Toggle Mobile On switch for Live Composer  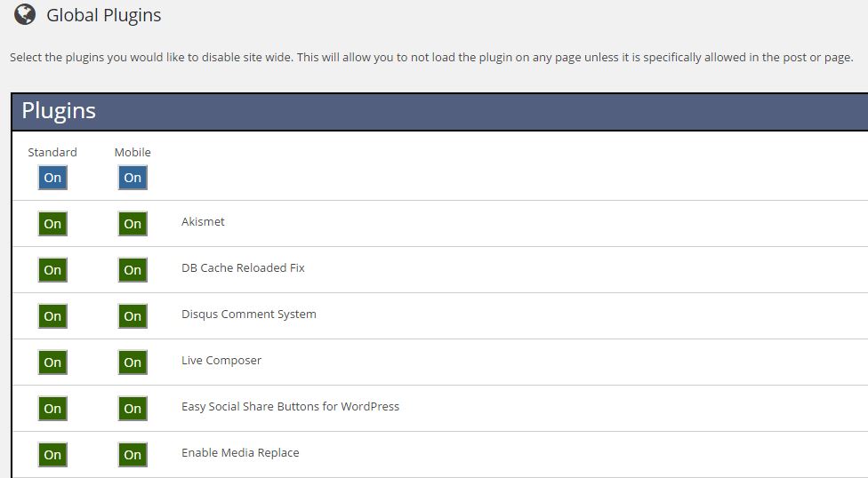pyautogui.click(x=133, y=362)
